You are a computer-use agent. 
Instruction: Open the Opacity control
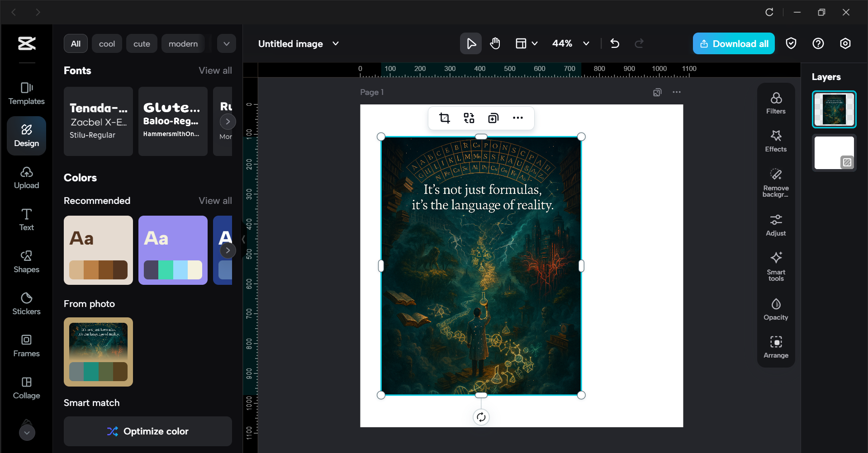(776, 309)
